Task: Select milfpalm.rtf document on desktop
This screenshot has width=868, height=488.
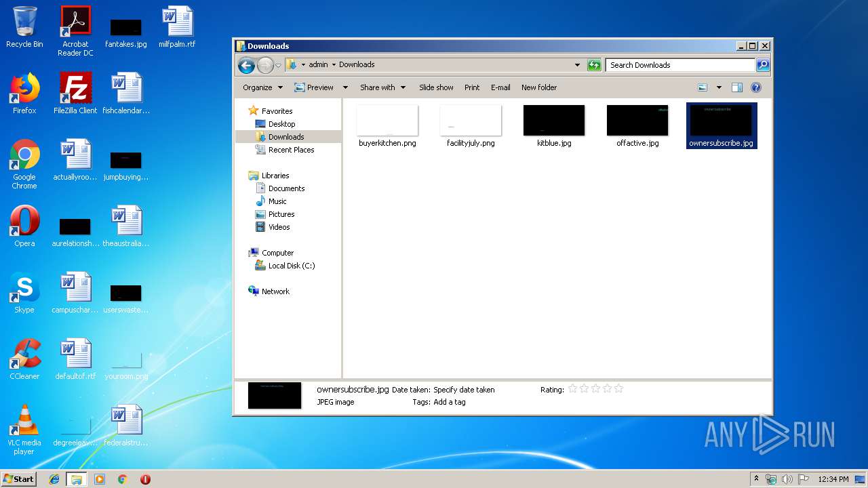Action: point(177,27)
